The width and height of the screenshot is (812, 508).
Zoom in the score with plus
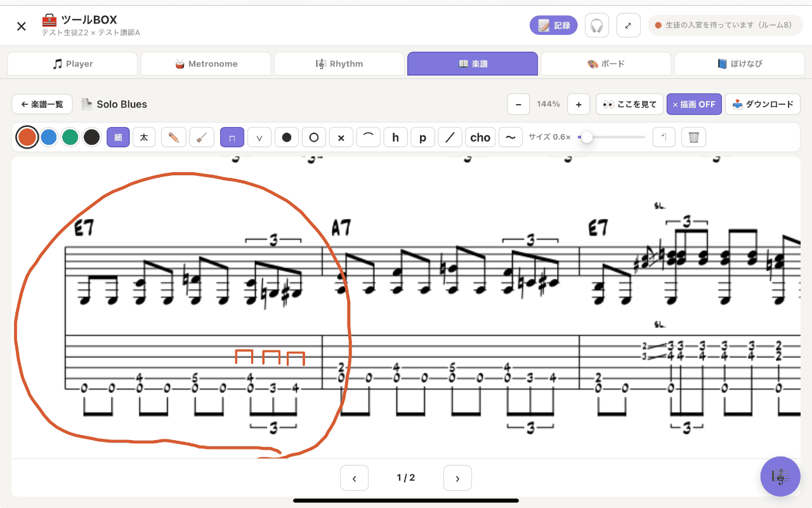tap(579, 104)
